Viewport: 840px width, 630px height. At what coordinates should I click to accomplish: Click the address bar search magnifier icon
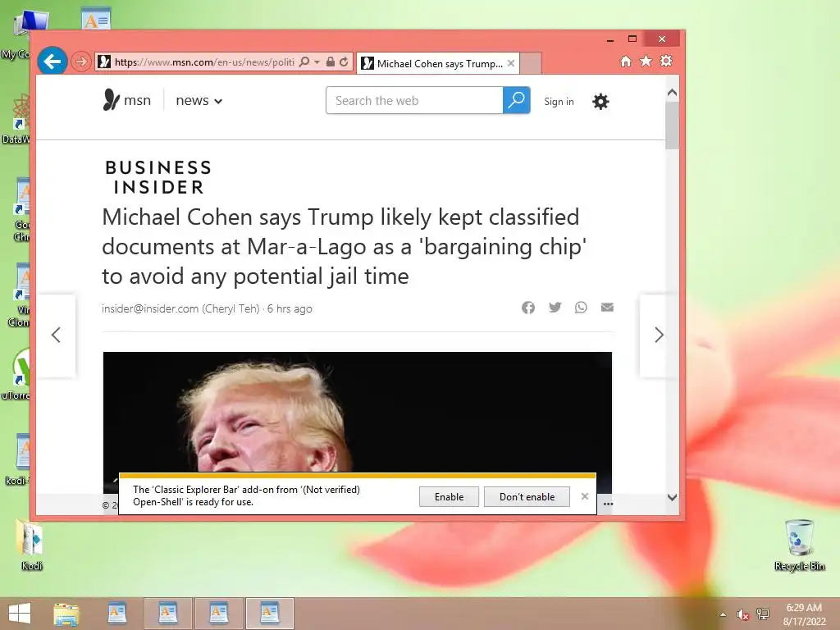[x=304, y=62]
